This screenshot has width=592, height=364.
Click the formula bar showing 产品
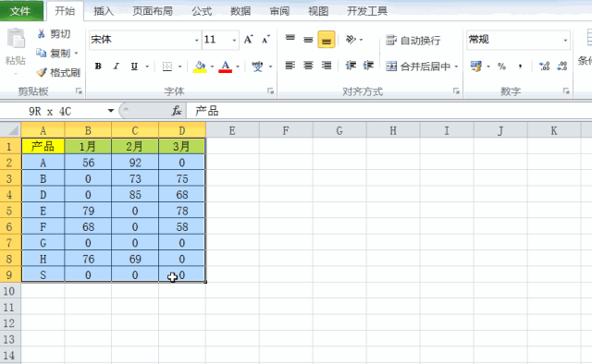point(388,111)
